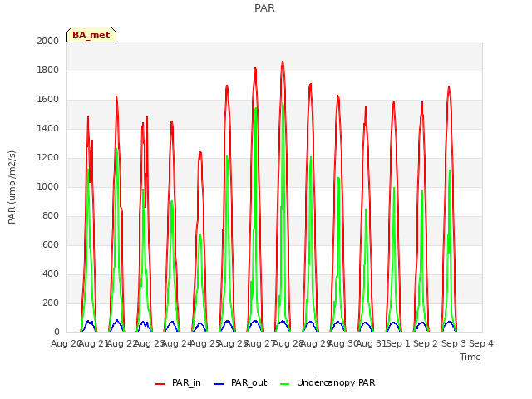
Task: Click the 1800 y-axis tick label
Action: click(48, 70)
